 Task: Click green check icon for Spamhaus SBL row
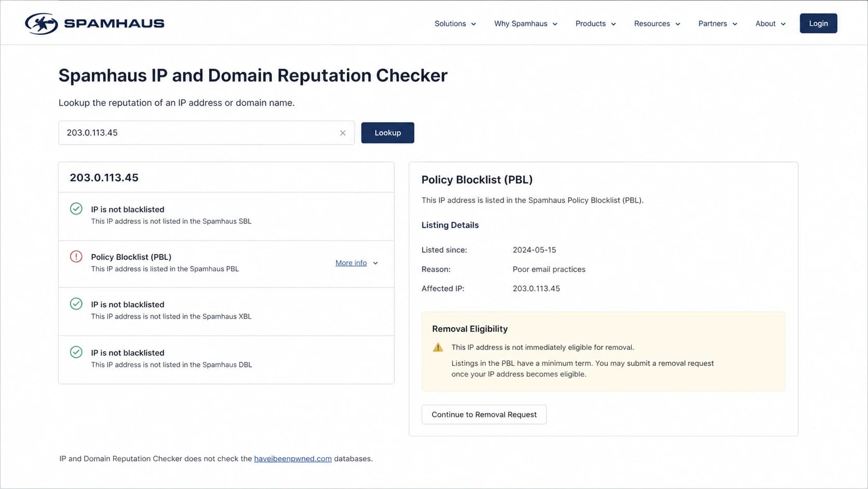[76, 209]
